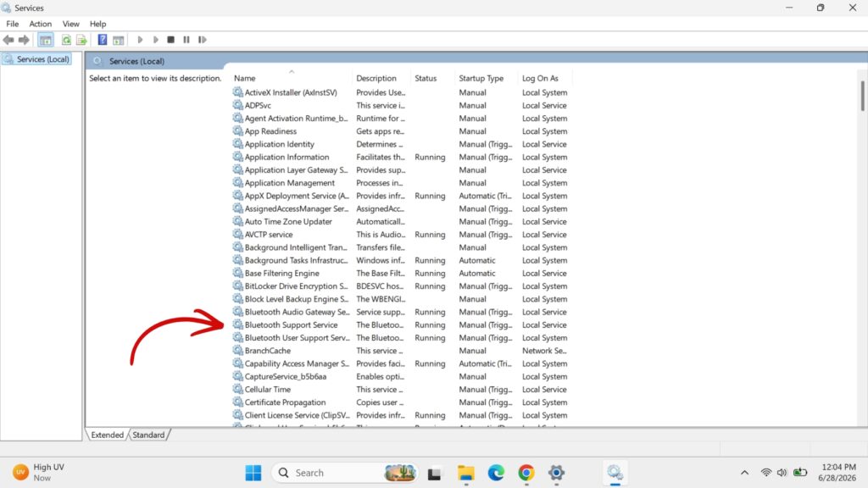Select the Certificate Propagation service
The width and height of the screenshot is (868, 488).
pyautogui.click(x=401, y=402)
